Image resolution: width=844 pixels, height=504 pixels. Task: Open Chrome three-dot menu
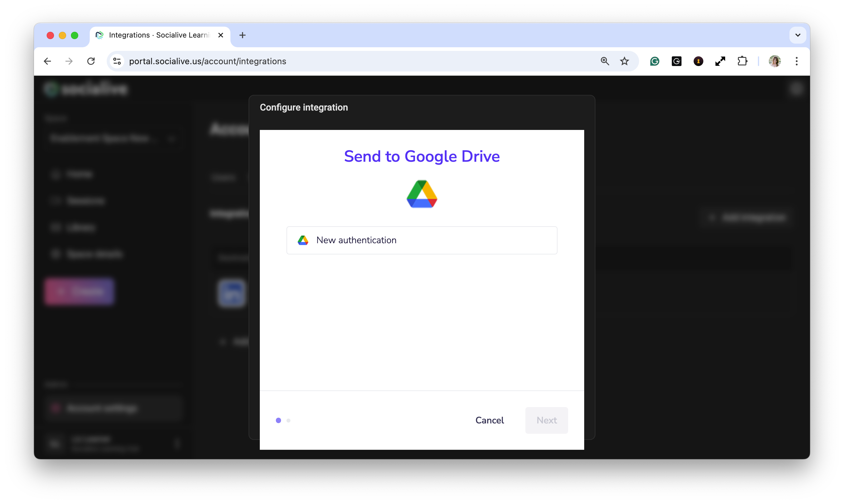(796, 61)
